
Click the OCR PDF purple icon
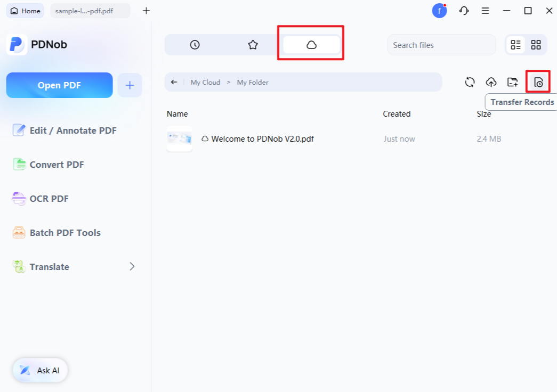pyautogui.click(x=19, y=199)
